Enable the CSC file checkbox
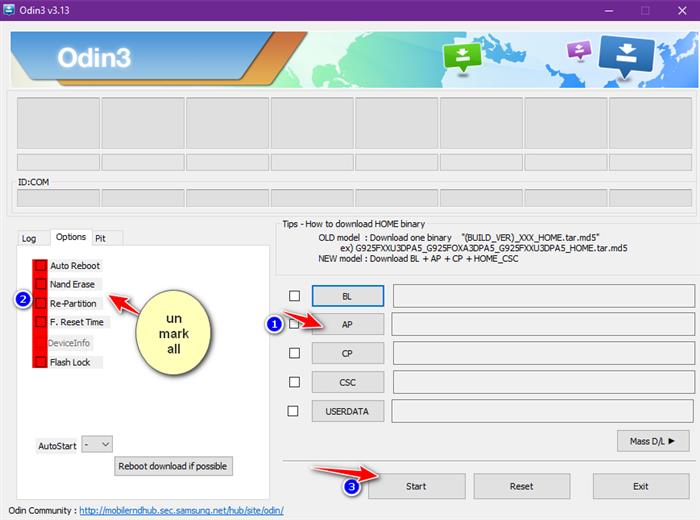The height and width of the screenshot is (520, 700). [294, 382]
